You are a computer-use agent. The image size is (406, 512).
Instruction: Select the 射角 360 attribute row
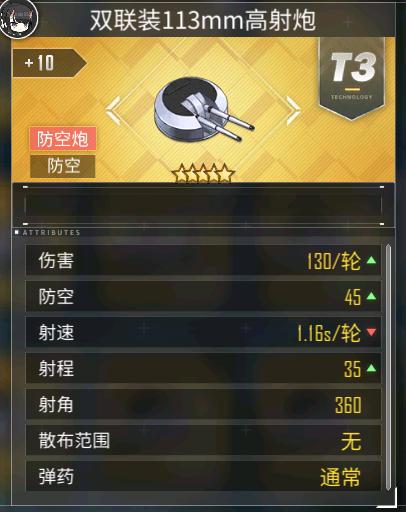tap(203, 404)
